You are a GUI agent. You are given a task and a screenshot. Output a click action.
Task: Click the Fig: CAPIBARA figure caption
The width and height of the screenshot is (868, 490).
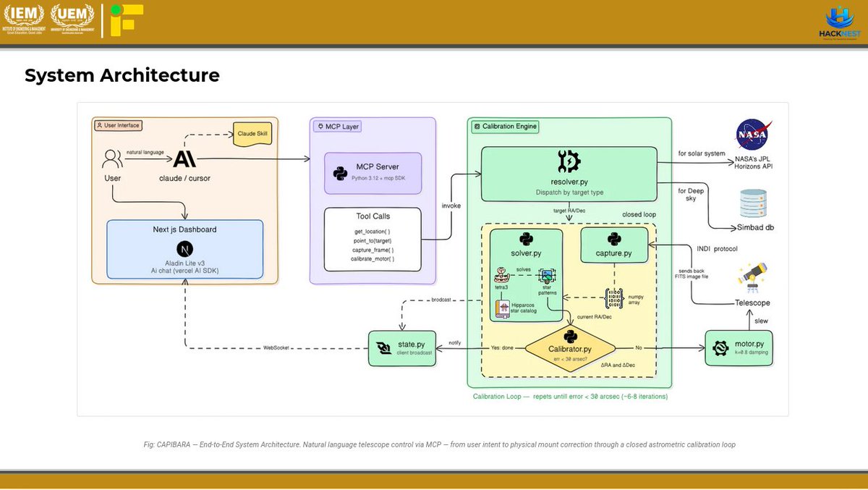(439, 444)
